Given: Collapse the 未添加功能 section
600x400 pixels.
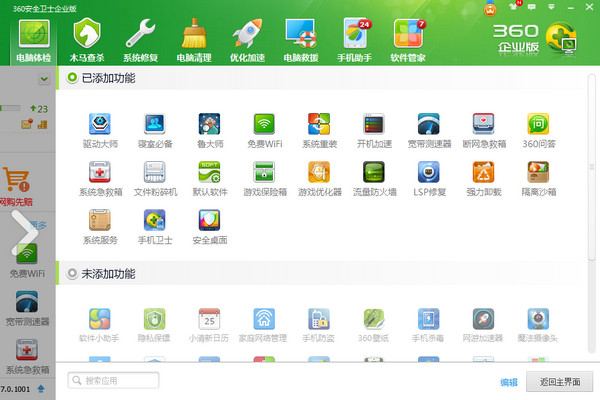Looking at the screenshot, I should point(73,273).
